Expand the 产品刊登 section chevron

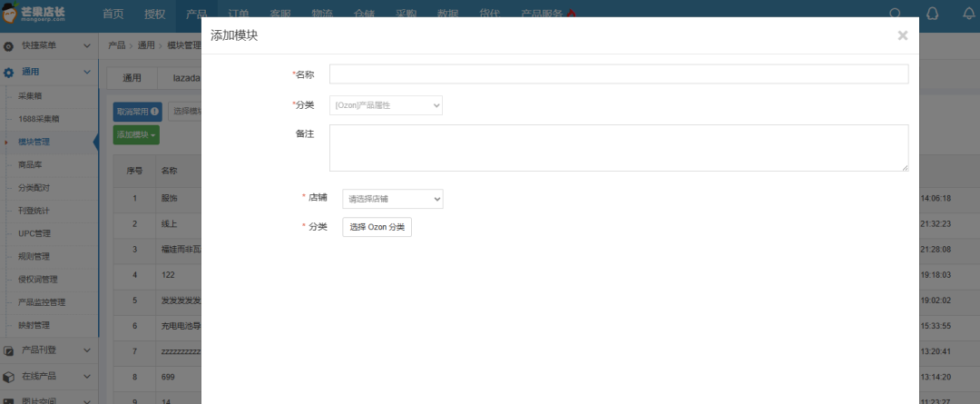click(x=87, y=350)
